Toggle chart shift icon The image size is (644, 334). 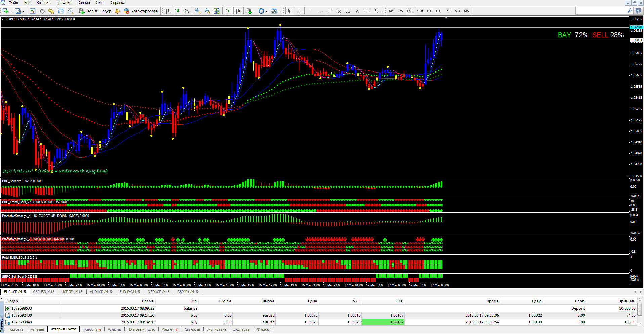[x=238, y=11]
